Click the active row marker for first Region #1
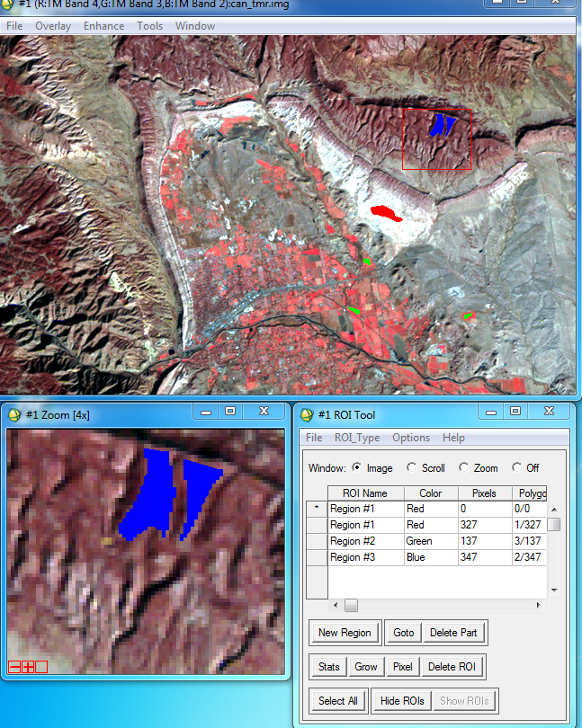Image resolution: width=582 pixels, height=728 pixels. [x=317, y=509]
